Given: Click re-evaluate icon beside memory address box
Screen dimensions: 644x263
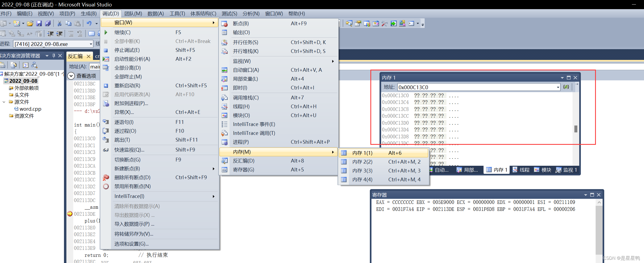Looking at the screenshot, I should (566, 87).
